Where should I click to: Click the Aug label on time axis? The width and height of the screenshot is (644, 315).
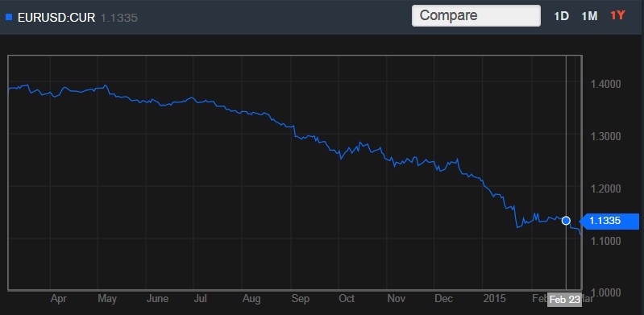pyautogui.click(x=251, y=299)
